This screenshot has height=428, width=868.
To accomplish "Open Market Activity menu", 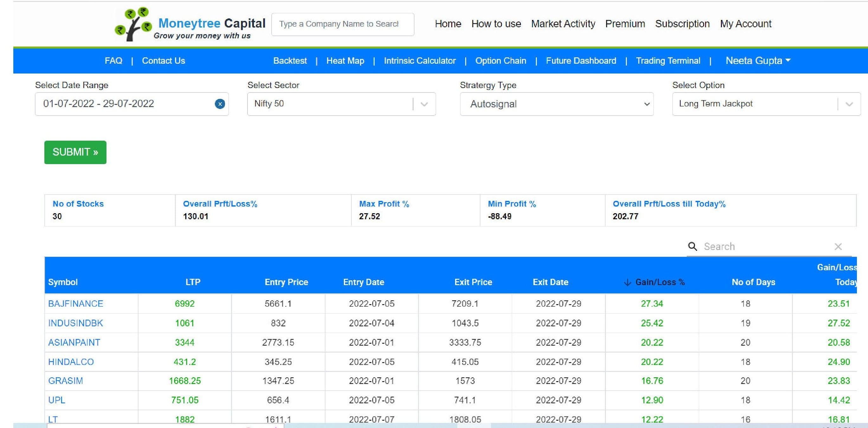I will pyautogui.click(x=563, y=24).
